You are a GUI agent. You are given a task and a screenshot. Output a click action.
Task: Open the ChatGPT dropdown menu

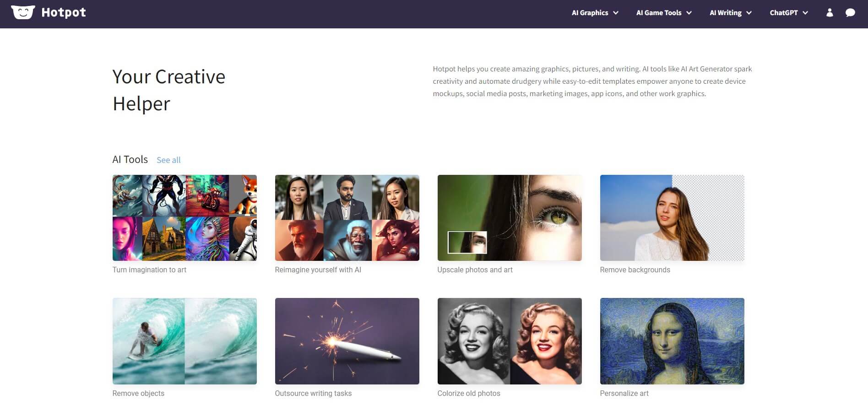pyautogui.click(x=788, y=13)
